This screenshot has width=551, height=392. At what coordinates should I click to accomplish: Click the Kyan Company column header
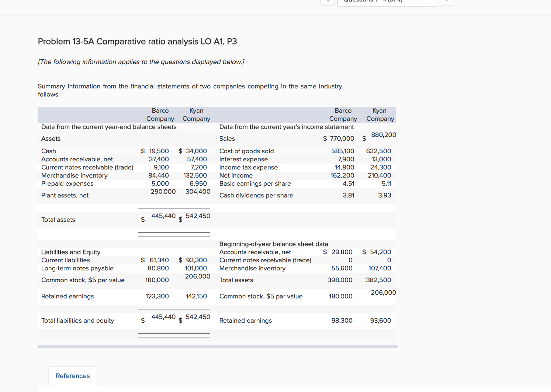196,115
